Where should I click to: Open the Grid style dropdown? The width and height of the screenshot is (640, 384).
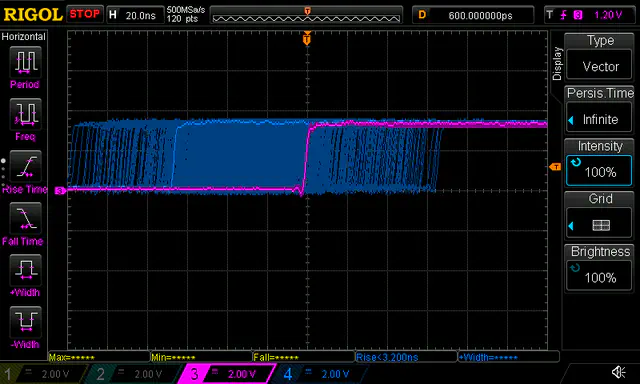[x=599, y=215]
